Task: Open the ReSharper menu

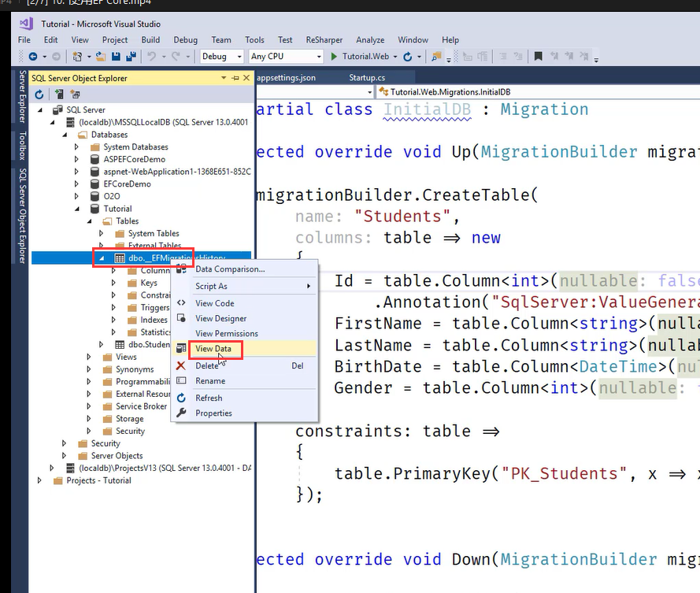Action: tap(324, 39)
